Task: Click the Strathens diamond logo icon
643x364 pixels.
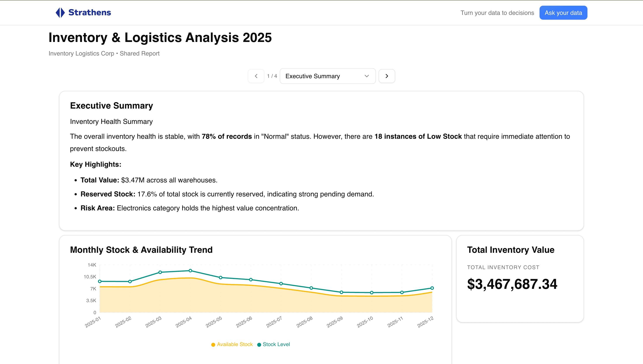Action: pos(60,12)
